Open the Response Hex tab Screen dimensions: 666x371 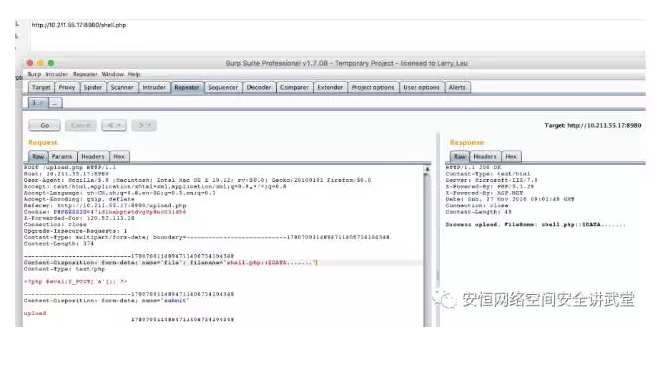click(511, 156)
